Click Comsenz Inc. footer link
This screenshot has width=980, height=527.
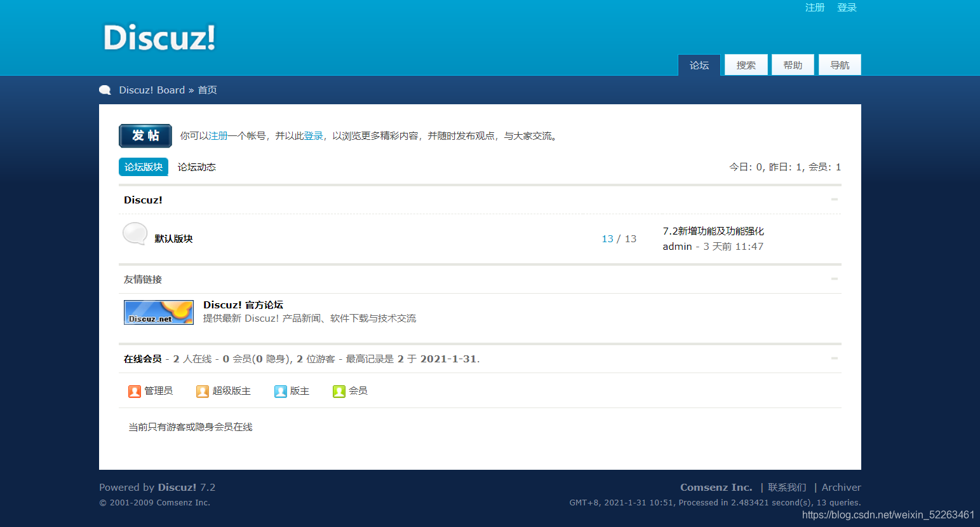click(x=716, y=488)
